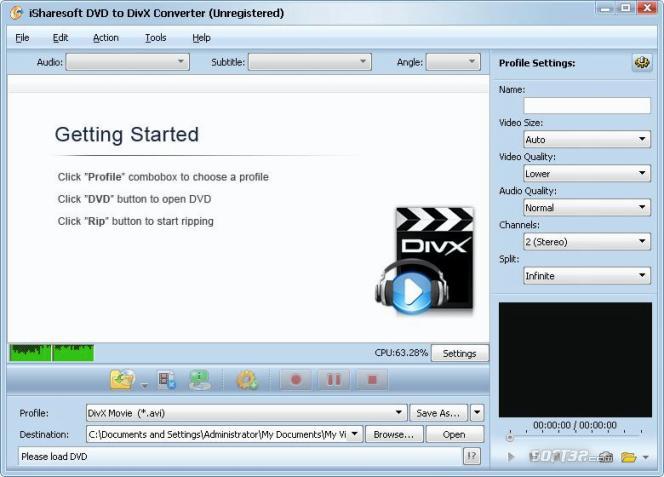Click the preview play button
The image size is (664, 477).
click(x=511, y=457)
